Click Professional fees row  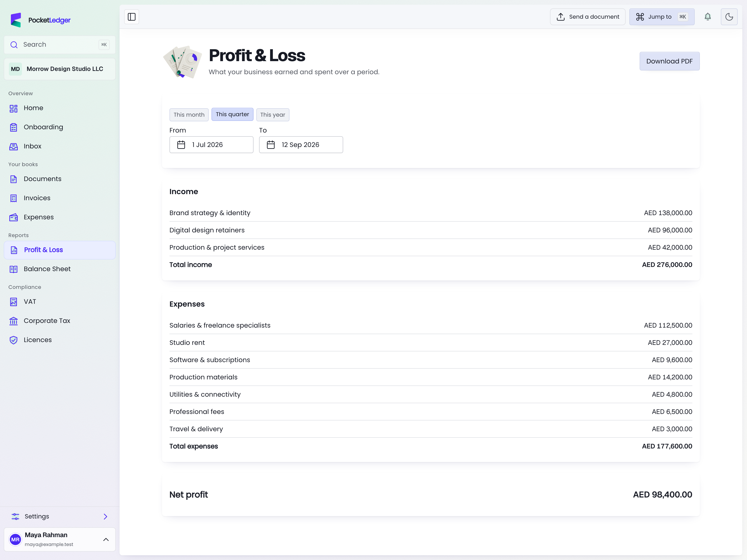tap(431, 412)
